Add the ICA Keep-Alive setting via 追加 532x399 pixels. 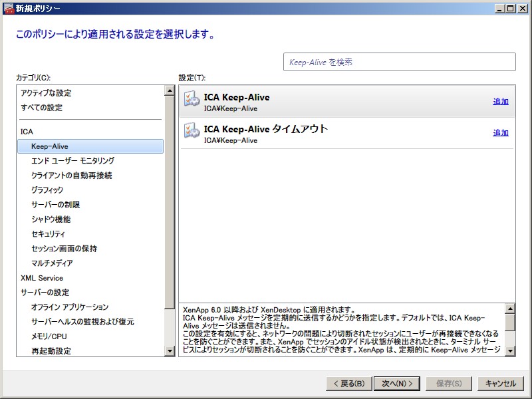click(500, 102)
